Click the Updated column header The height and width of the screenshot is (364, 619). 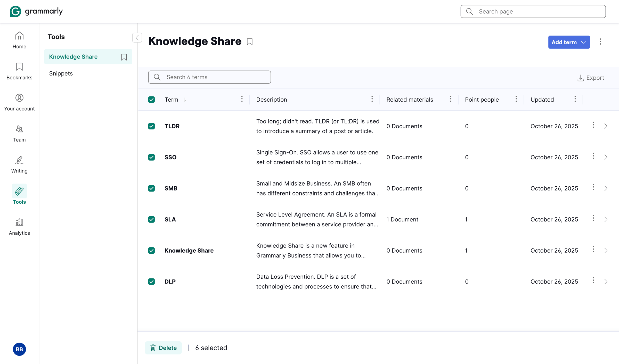(542, 100)
